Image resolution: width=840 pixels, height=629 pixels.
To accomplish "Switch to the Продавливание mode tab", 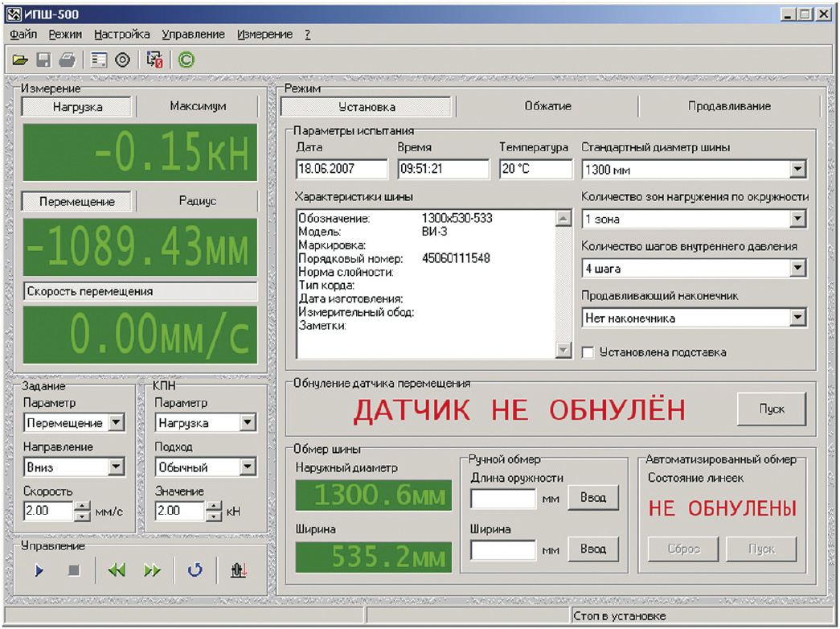I will click(729, 106).
